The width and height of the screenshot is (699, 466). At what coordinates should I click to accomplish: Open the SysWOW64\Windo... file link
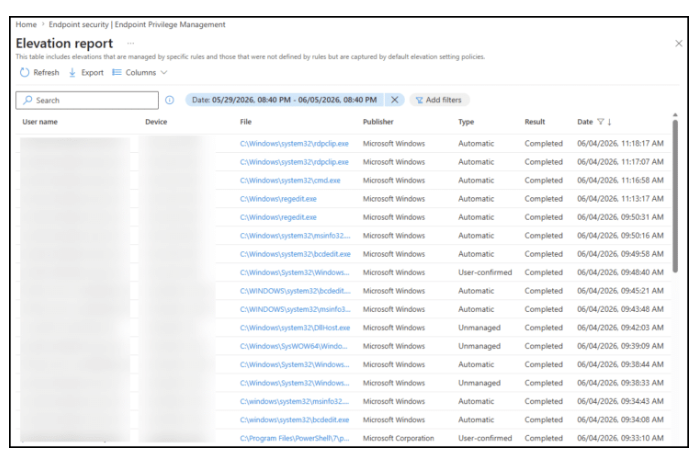[x=293, y=346]
